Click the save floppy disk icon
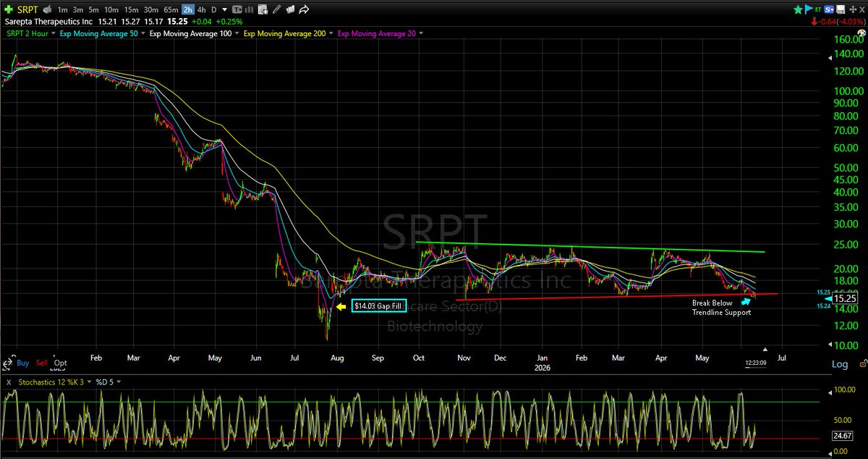Screen dimensions: 868x459 click(841, 9)
